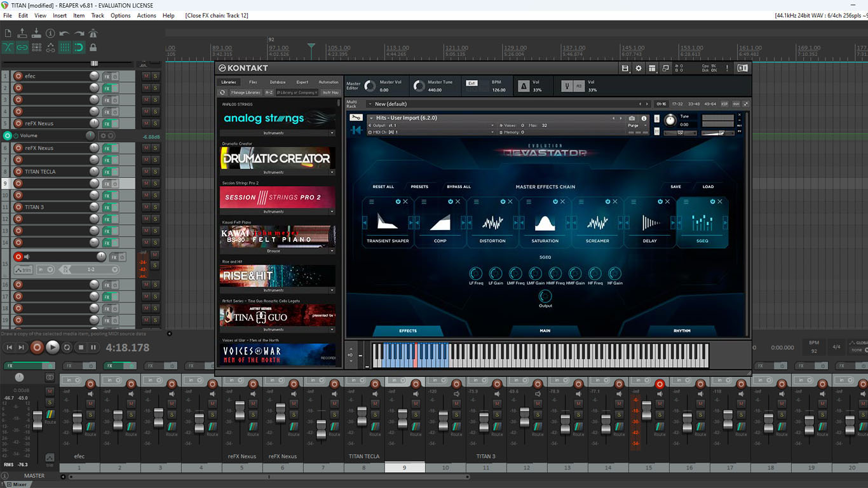The height and width of the screenshot is (488, 868).
Task: Open REAPER project info icon
Action: point(50,32)
